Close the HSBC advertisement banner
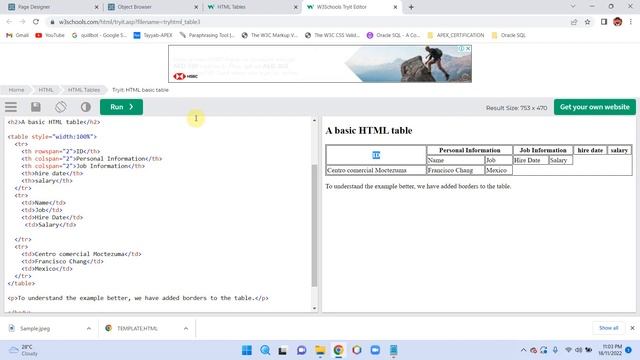The image size is (640, 360). [x=468, y=49]
